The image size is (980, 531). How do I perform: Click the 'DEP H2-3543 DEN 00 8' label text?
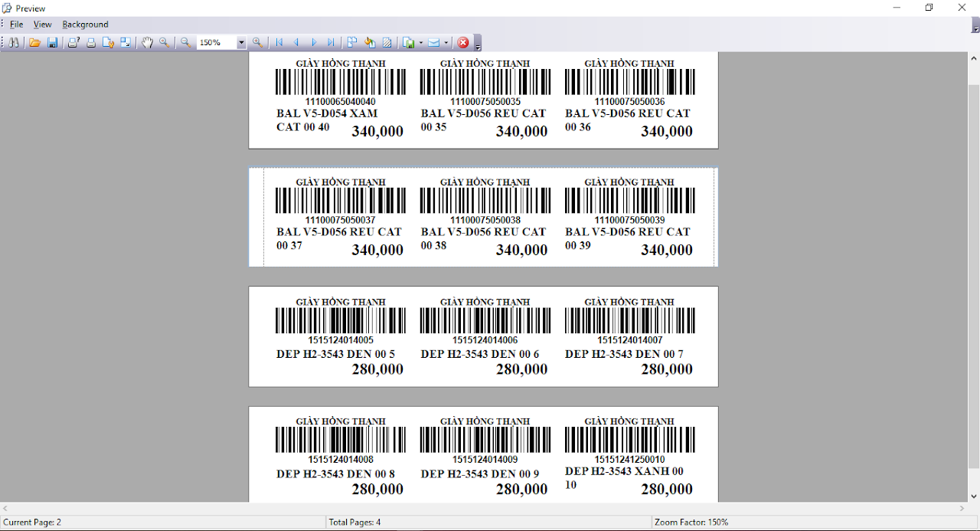coord(335,474)
